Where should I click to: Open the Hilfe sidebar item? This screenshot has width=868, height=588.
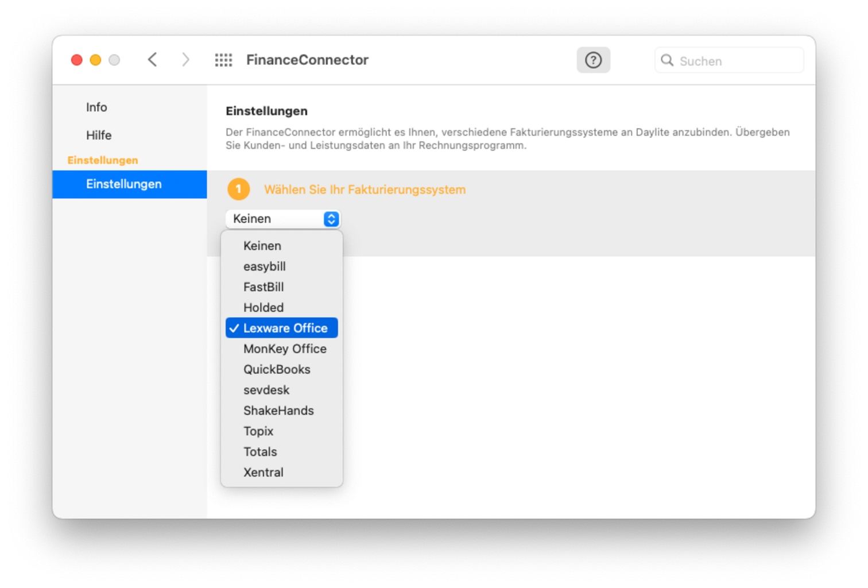[99, 136]
